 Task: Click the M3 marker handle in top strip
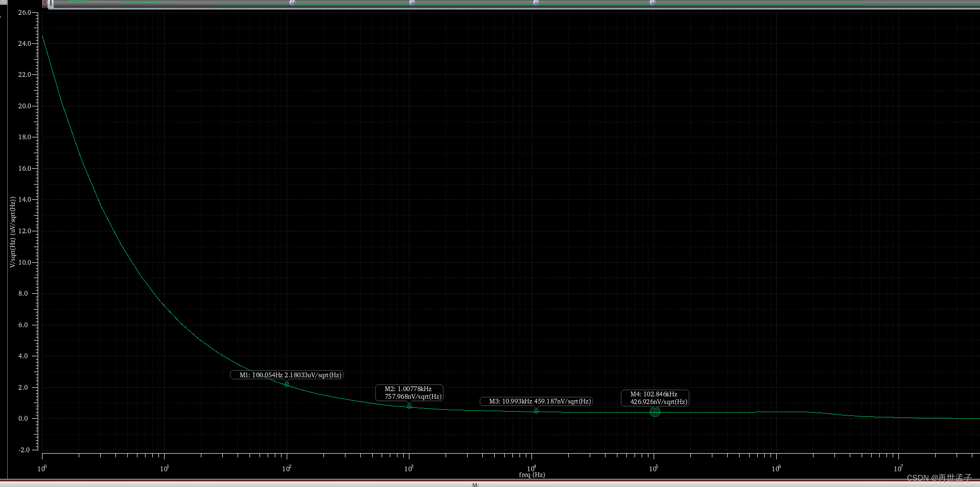pyautogui.click(x=536, y=2)
